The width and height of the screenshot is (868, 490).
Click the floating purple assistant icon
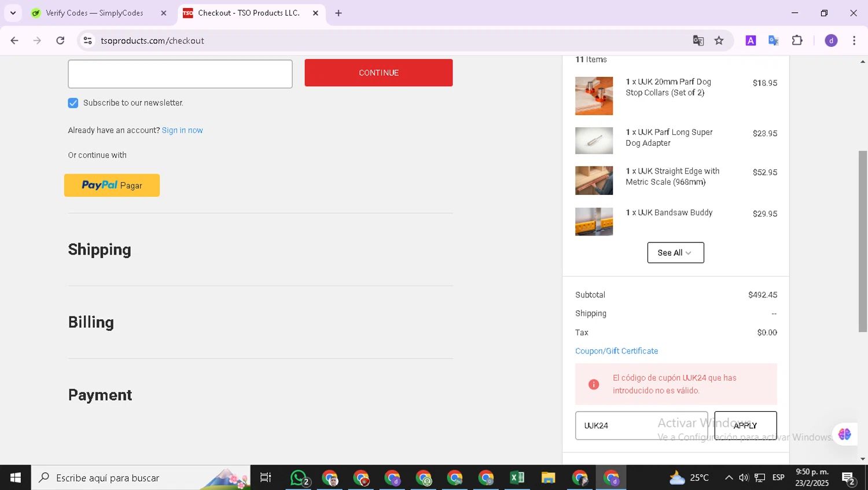coord(844,434)
